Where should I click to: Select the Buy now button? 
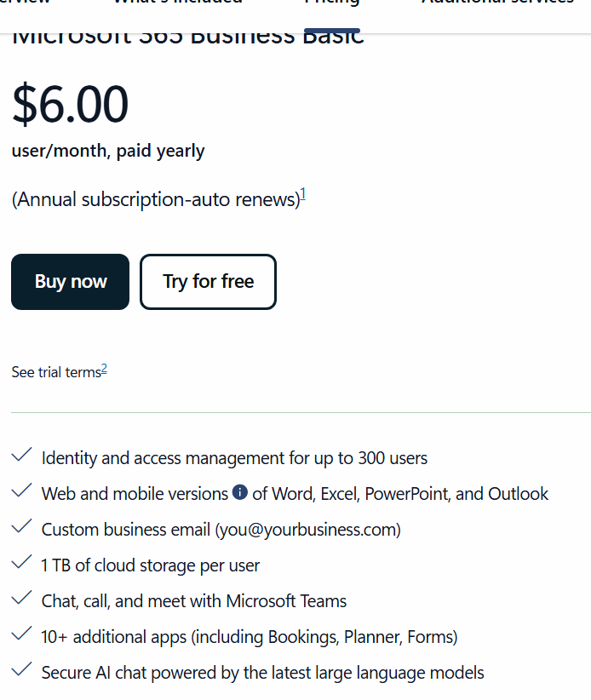[x=70, y=282]
